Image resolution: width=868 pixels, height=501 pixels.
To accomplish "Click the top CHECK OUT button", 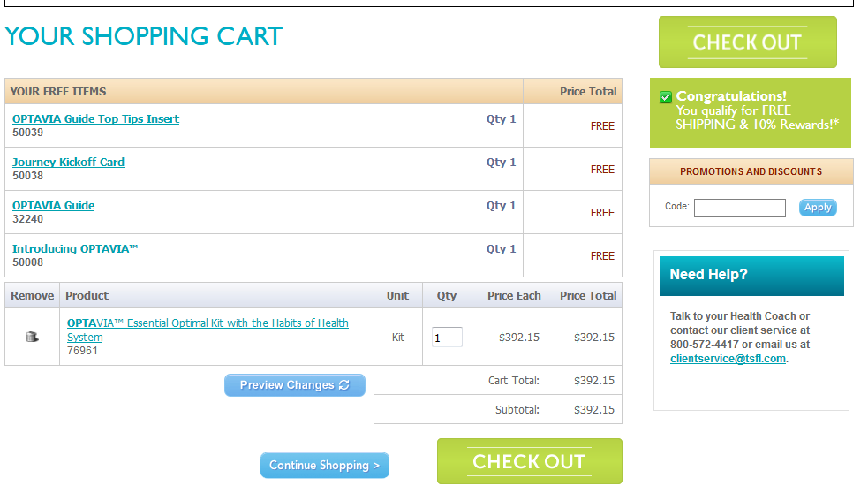I will click(x=747, y=42).
